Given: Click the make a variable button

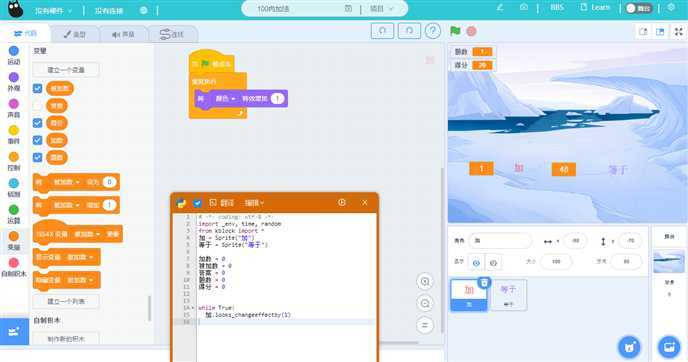Looking at the screenshot, I should [66, 70].
